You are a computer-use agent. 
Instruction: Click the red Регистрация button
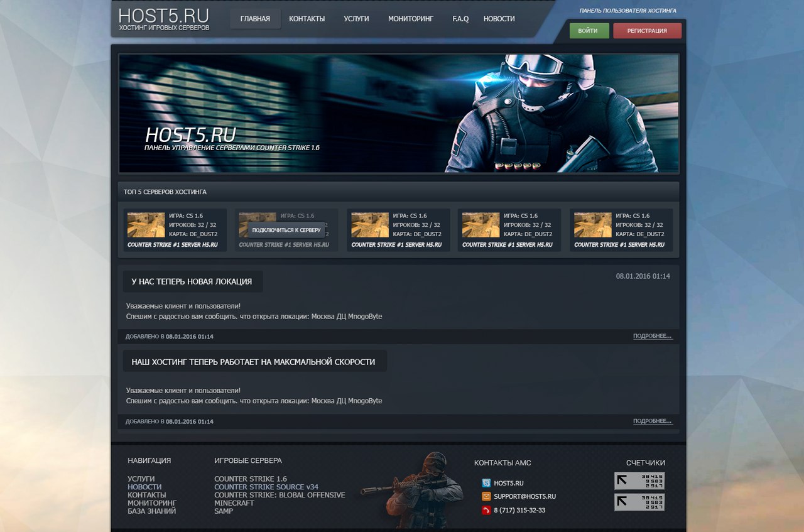647,31
